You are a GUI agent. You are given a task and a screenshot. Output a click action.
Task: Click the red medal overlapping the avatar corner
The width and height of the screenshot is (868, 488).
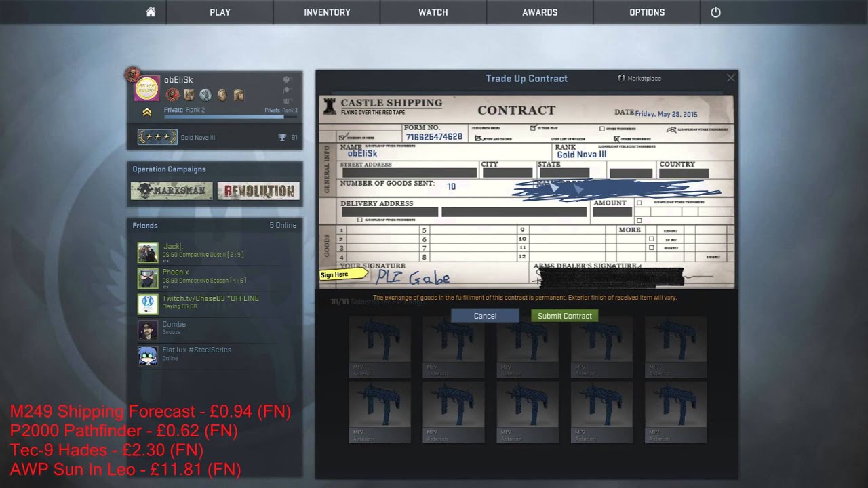(x=133, y=74)
